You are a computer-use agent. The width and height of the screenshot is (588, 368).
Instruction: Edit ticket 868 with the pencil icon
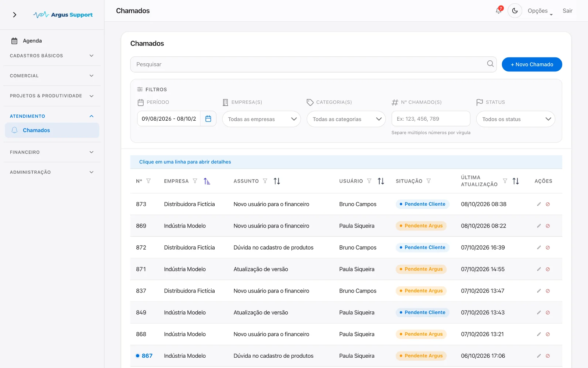click(x=539, y=334)
